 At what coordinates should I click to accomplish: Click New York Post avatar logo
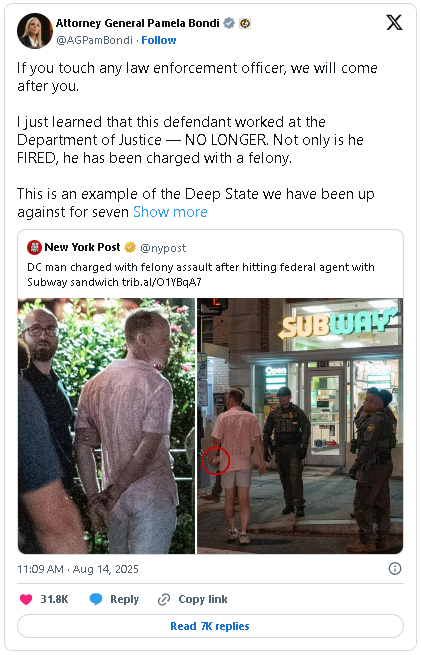coord(34,247)
